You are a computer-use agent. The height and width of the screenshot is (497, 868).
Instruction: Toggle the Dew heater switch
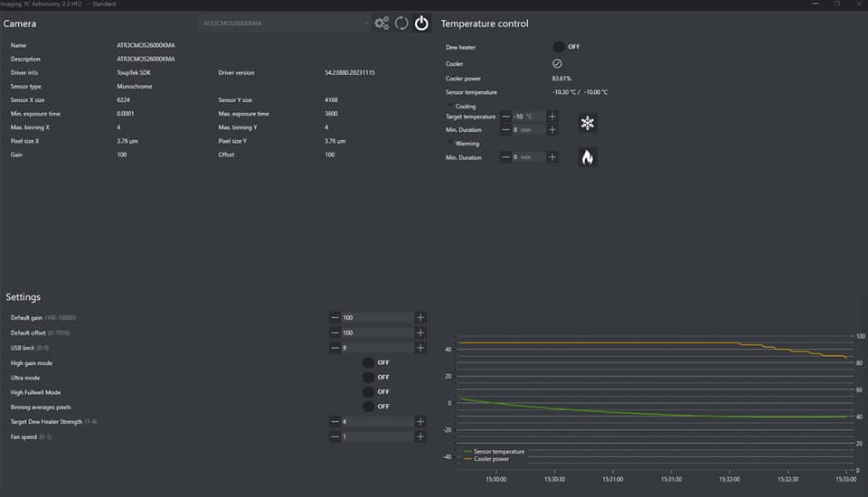(x=559, y=46)
